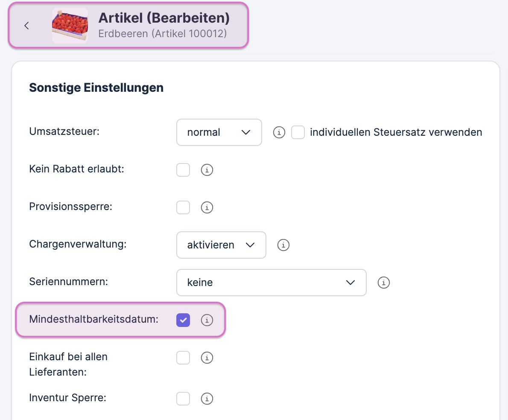Click the Artikel (Bearbeiten) page title

click(164, 18)
